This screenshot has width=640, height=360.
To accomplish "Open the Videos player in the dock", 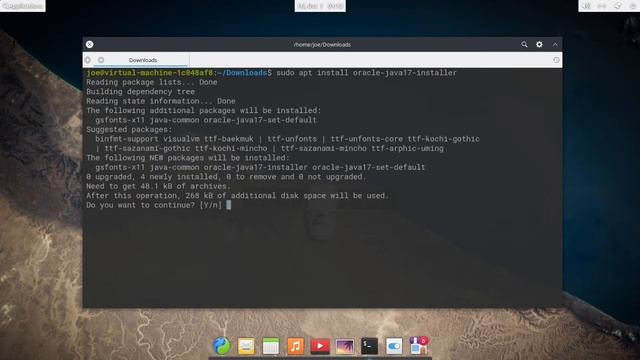I will coord(320,346).
